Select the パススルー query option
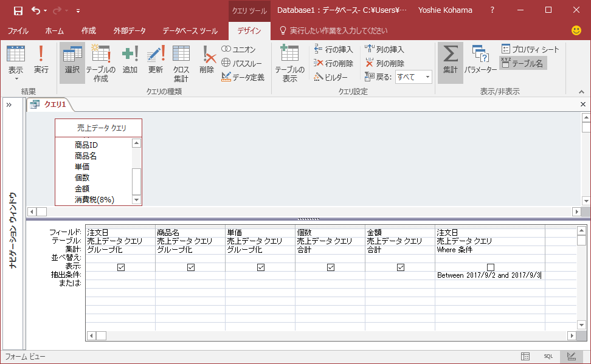Viewport: 591px width, 364px height. click(x=241, y=63)
